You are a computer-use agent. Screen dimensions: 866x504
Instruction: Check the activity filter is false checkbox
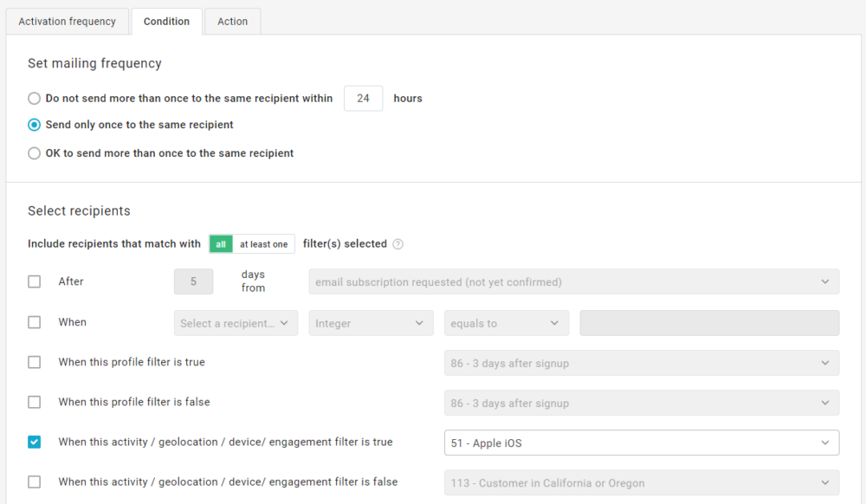(34, 481)
